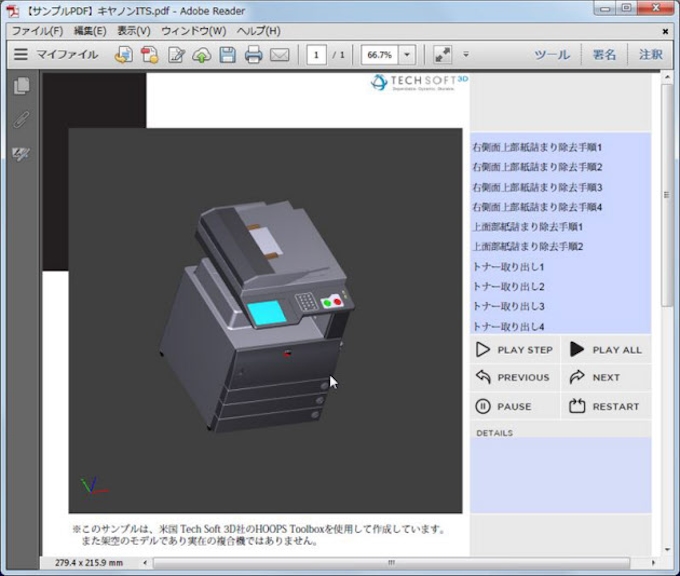Open the 表示(V) menu
This screenshot has height=576, width=680.
click(133, 31)
